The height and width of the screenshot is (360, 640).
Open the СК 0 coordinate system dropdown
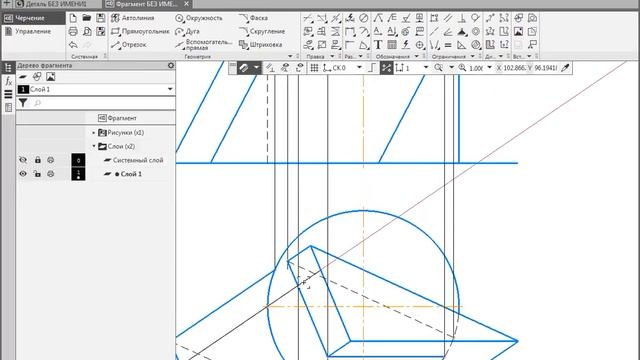pos(360,68)
